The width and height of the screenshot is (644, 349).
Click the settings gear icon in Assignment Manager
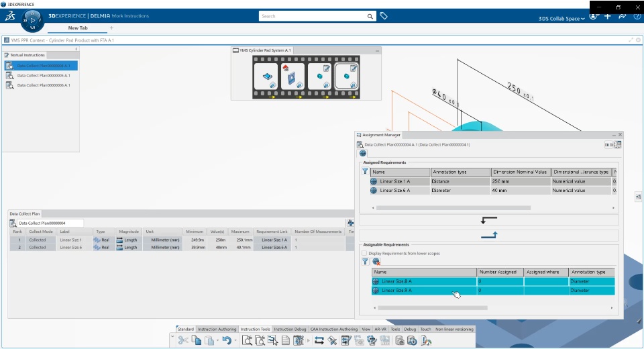(x=617, y=145)
